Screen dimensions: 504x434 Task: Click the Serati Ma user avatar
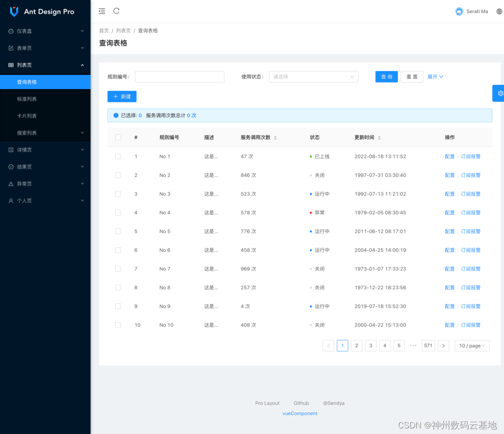[459, 11]
